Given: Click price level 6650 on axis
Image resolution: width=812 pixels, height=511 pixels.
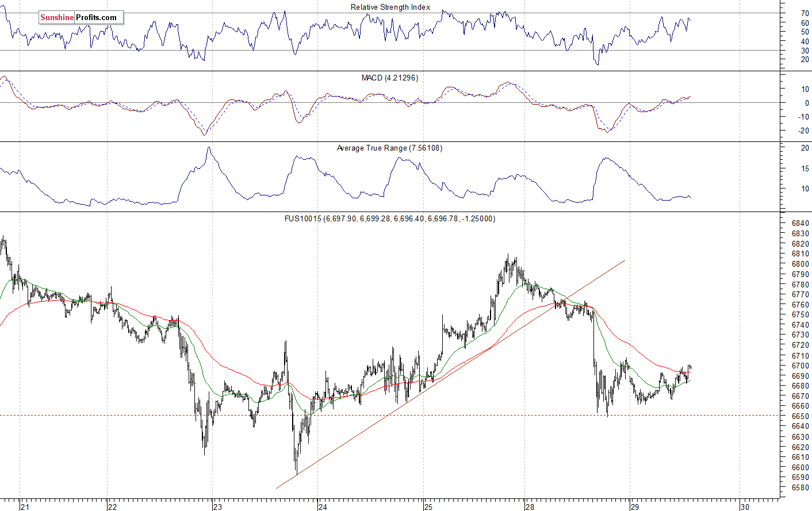Looking at the screenshot, I should coord(801,417).
